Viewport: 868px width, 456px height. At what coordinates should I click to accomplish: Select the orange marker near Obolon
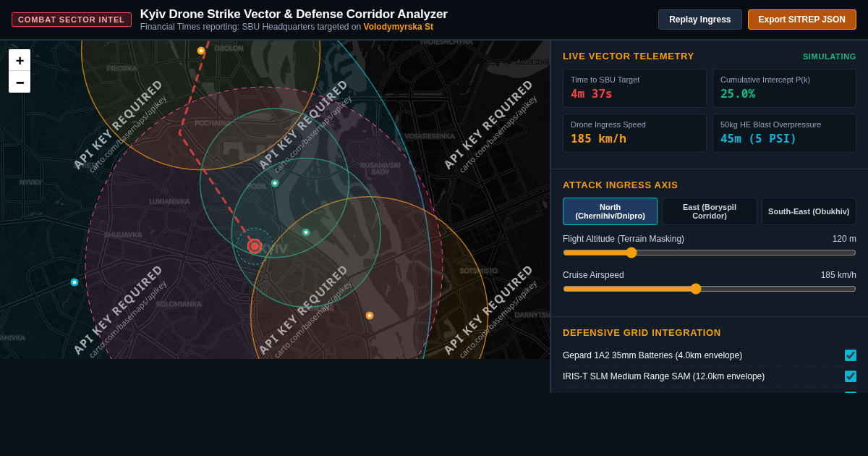(201, 51)
